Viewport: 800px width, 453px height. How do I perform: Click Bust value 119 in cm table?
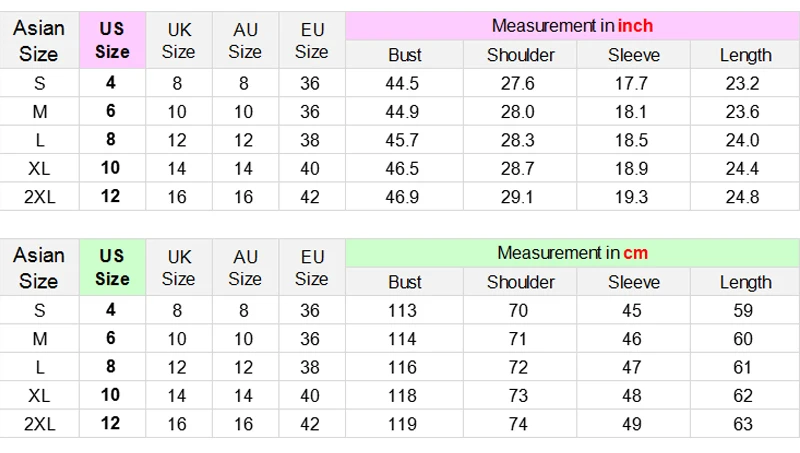pyautogui.click(x=402, y=424)
